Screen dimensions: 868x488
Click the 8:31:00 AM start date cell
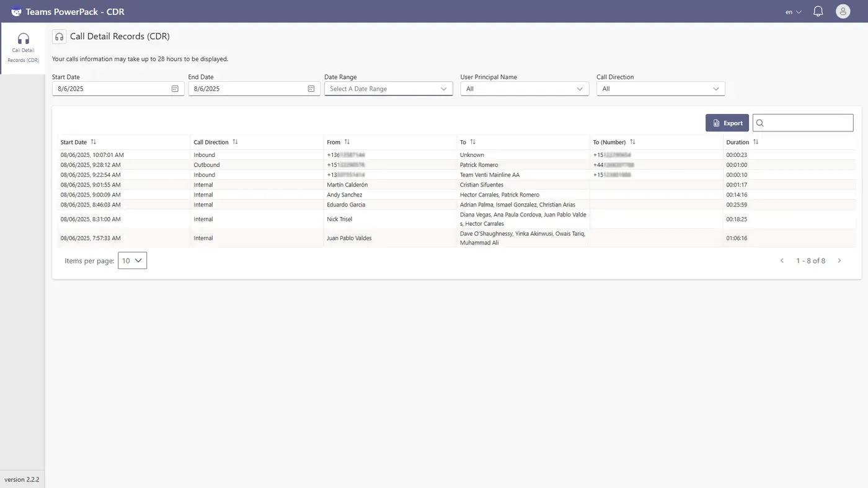pos(91,220)
